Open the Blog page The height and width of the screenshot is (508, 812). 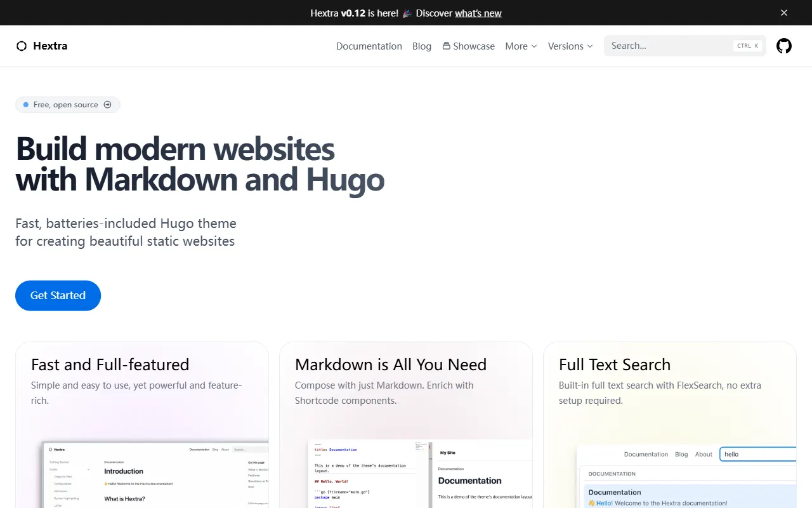(422, 46)
